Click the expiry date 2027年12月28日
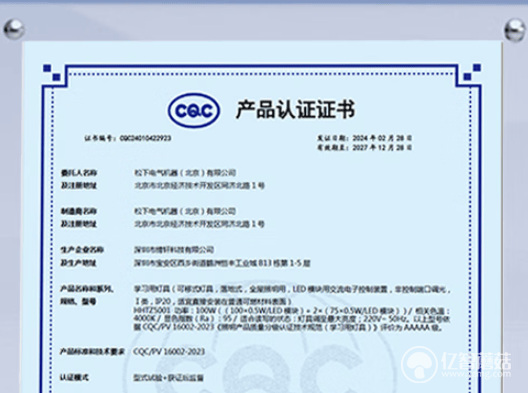 click(x=382, y=148)
